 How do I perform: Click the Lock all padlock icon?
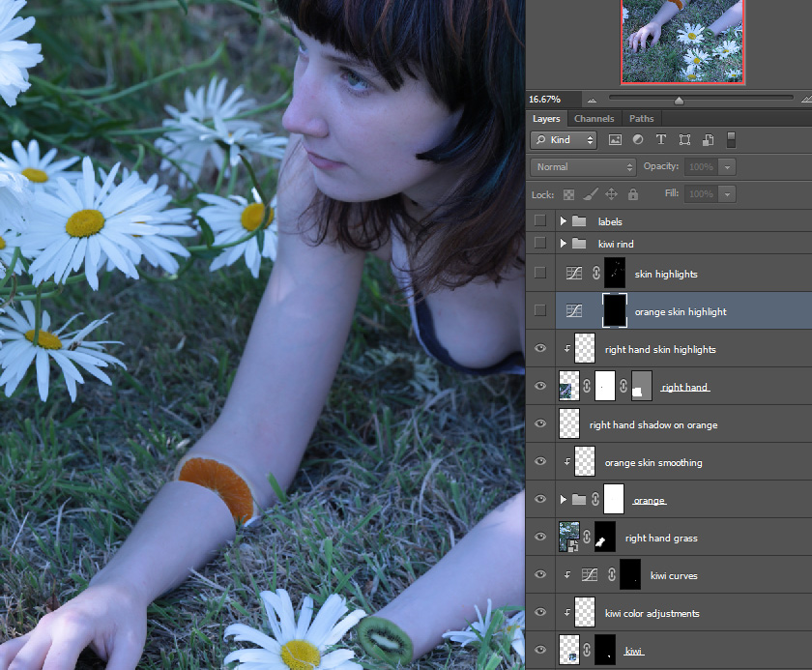(x=633, y=194)
